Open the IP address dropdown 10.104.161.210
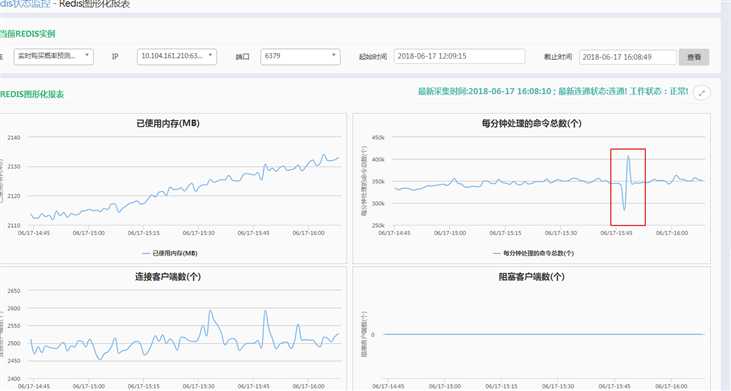This screenshot has width=731, height=391. click(177, 56)
